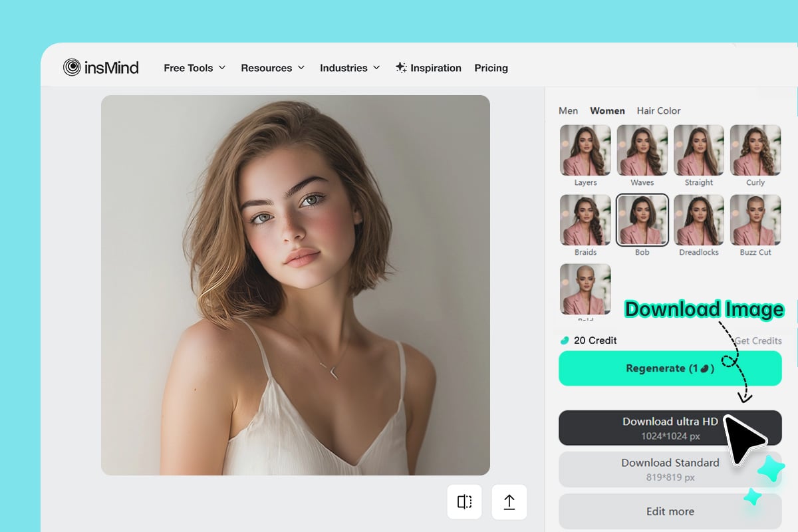The height and width of the screenshot is (532, 798).
Task: Switch to the Hair Color tab
Action: pos(658,110)
